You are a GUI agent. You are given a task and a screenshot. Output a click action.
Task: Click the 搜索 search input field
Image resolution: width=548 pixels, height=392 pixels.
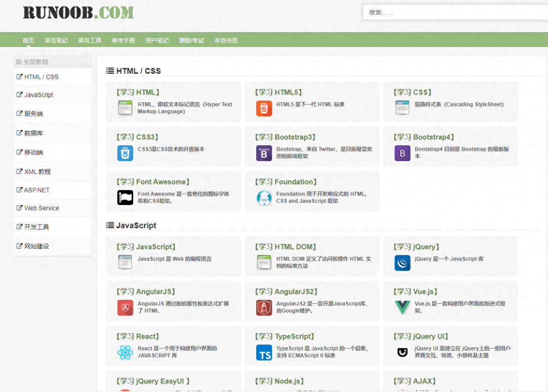(x=455, y=12)
